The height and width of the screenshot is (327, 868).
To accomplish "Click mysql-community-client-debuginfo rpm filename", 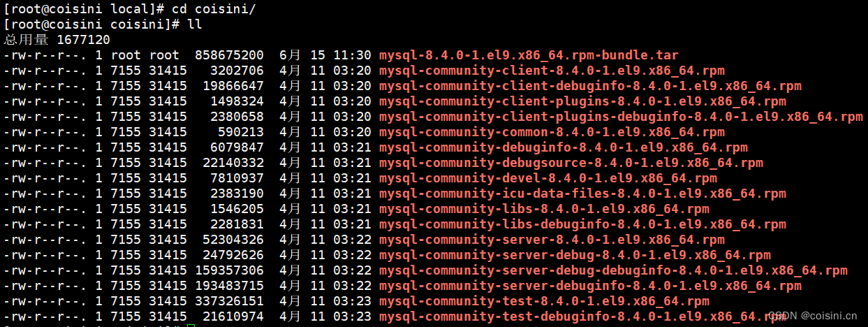I will (x=590, y=86).
